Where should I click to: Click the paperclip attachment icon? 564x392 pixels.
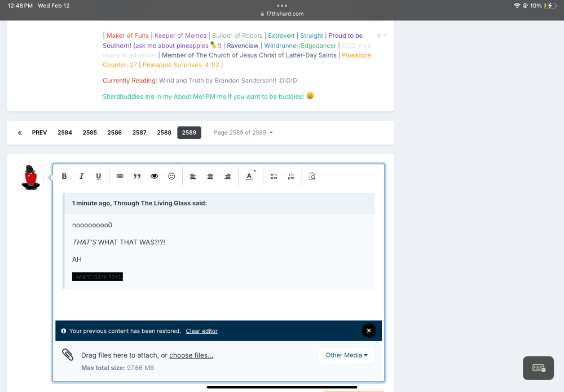pos(68,355)
